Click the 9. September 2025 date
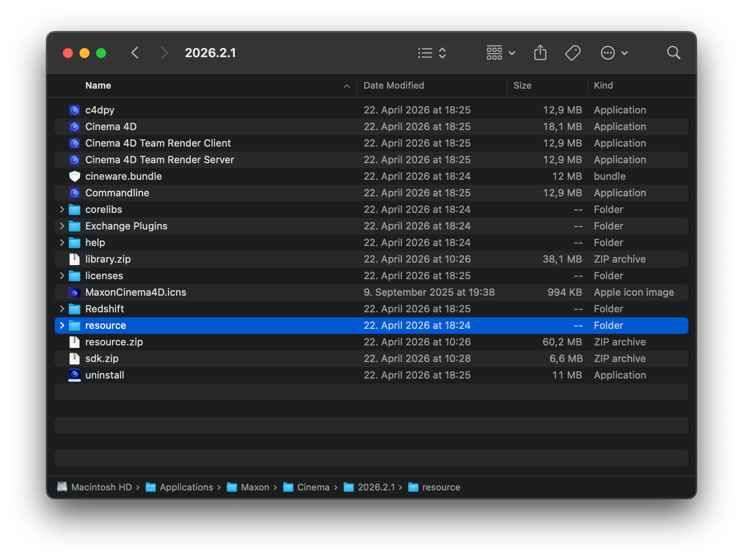 pos(429,292)
